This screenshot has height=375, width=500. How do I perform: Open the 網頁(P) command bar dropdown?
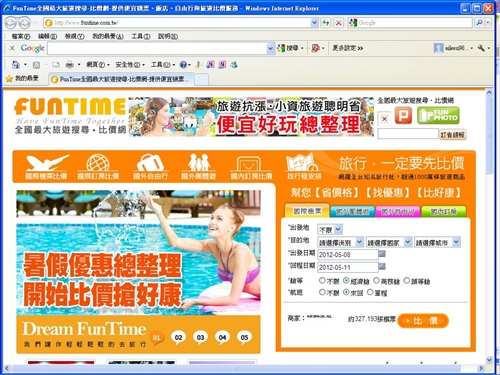(x=98, y=65)
